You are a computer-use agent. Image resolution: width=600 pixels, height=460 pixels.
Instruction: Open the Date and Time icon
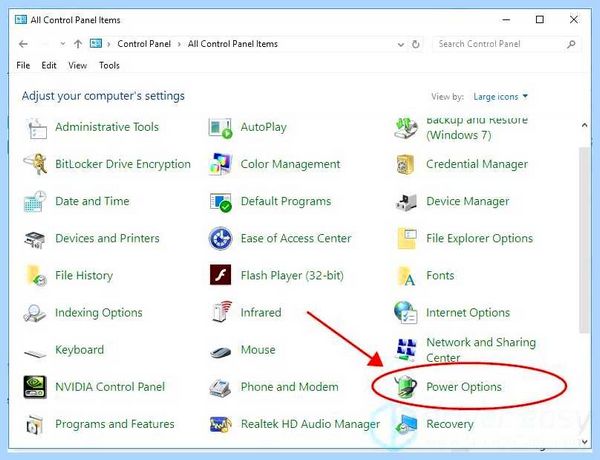click(x=35, y=201)
